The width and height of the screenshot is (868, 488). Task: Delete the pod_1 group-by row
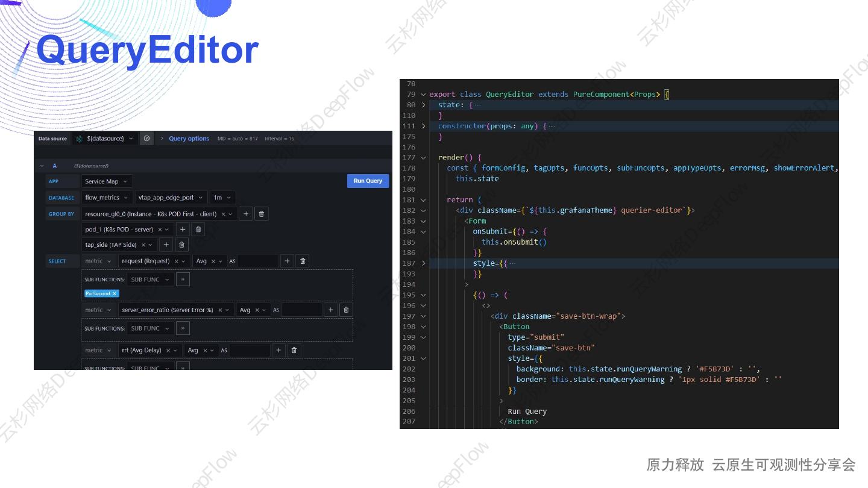[198, 230]
